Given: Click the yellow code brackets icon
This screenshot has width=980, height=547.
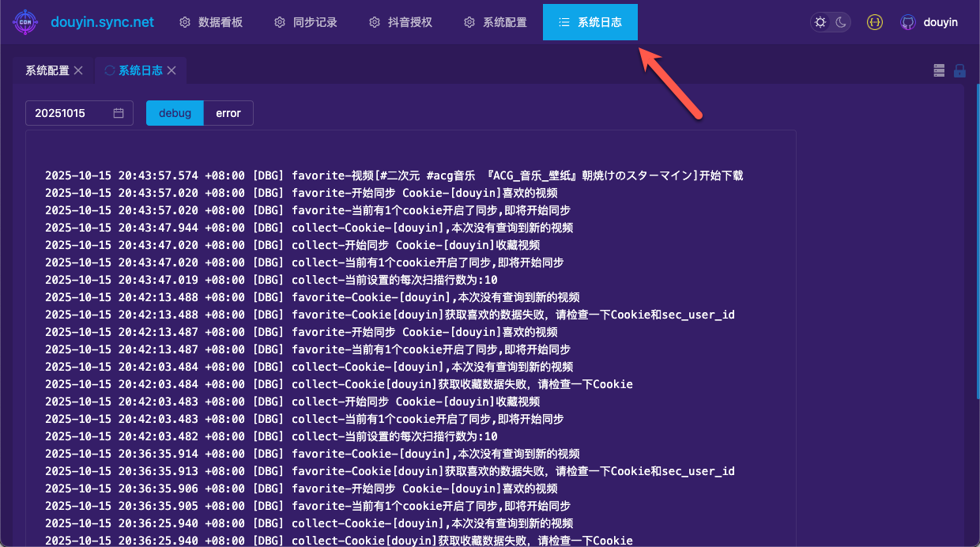Looking at the screenshot, I should [x=874, y=22].
